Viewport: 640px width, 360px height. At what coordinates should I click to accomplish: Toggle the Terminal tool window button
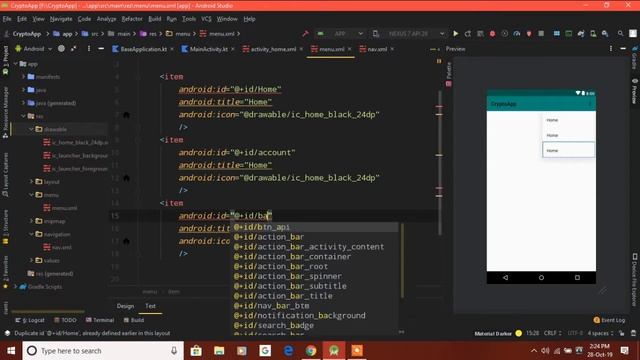pyautogui.click(x=100, y=320)
